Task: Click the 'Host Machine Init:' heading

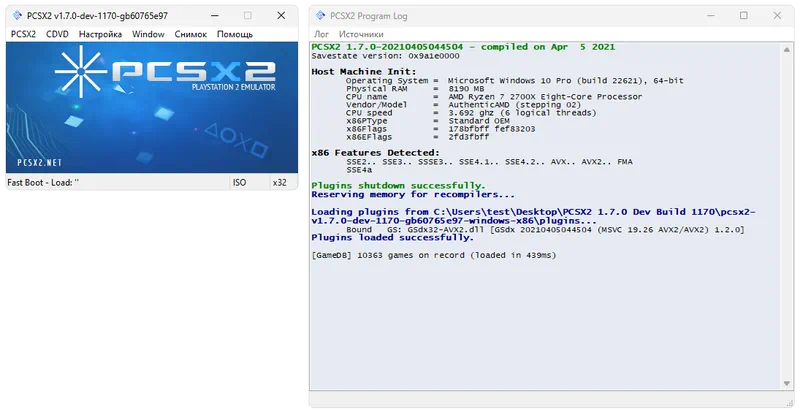Action: tap(364, 71)
